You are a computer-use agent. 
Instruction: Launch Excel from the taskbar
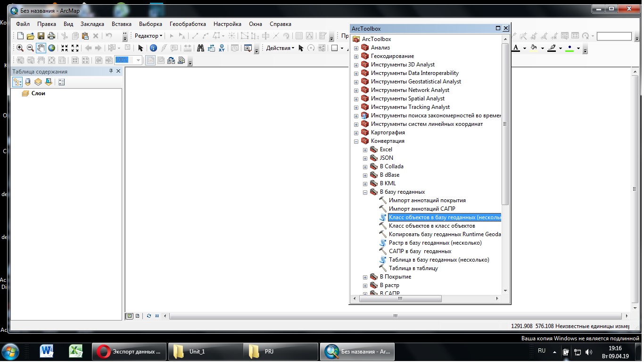tap(75, 352)
